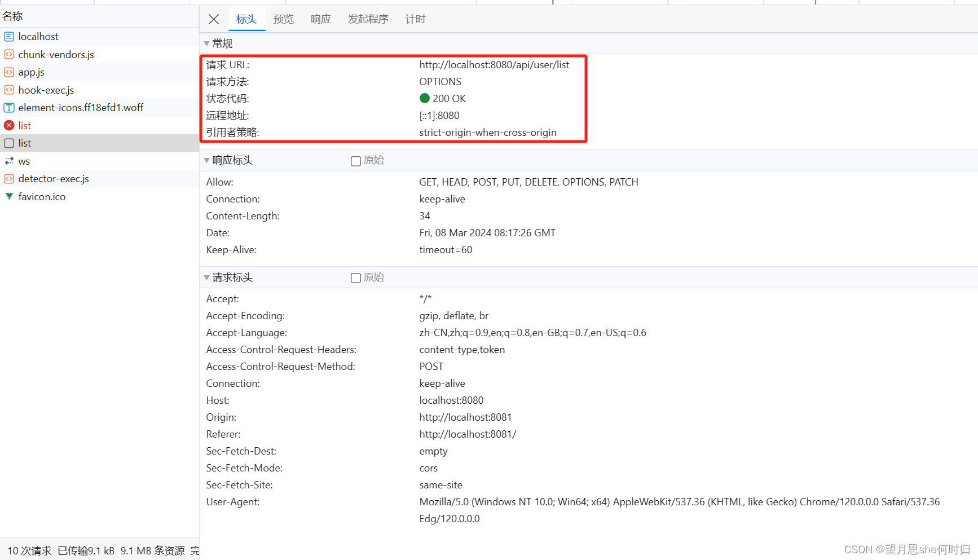Click the app.js script icon

coord(9,72)
